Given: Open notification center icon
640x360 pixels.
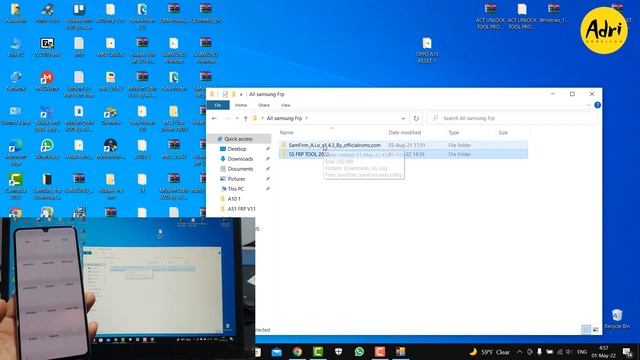Looking at the screenshot, I should (x=627, y=352).
